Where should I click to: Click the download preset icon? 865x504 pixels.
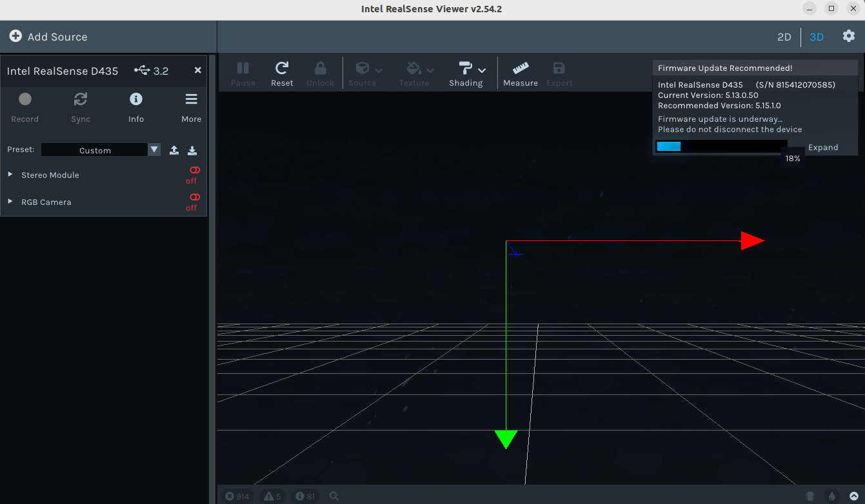pos(192,150)
